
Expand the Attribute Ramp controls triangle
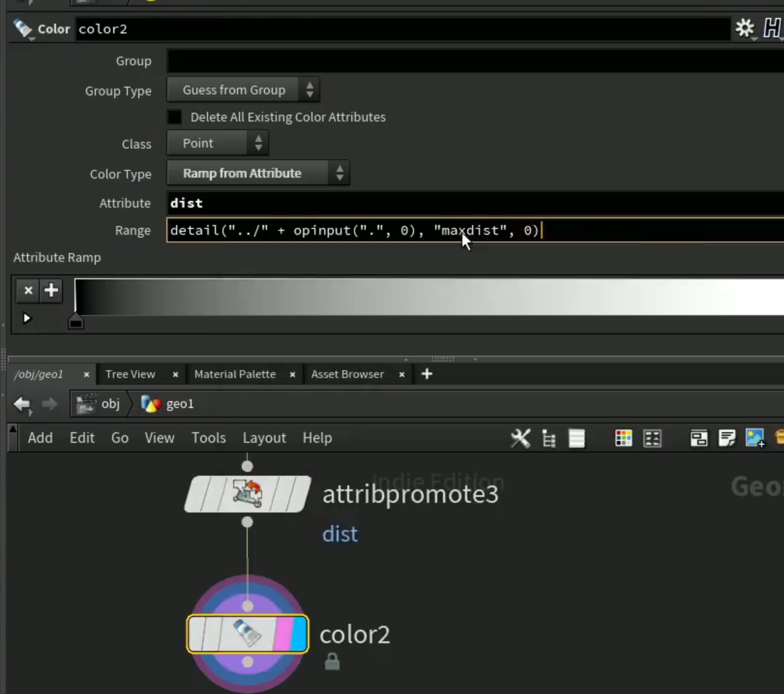click(x=27, y=318)
